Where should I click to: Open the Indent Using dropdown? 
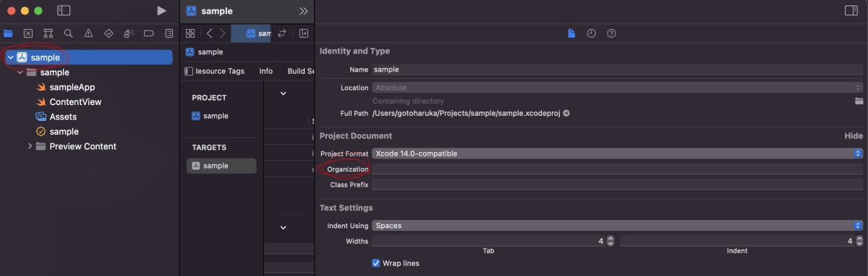617,226
